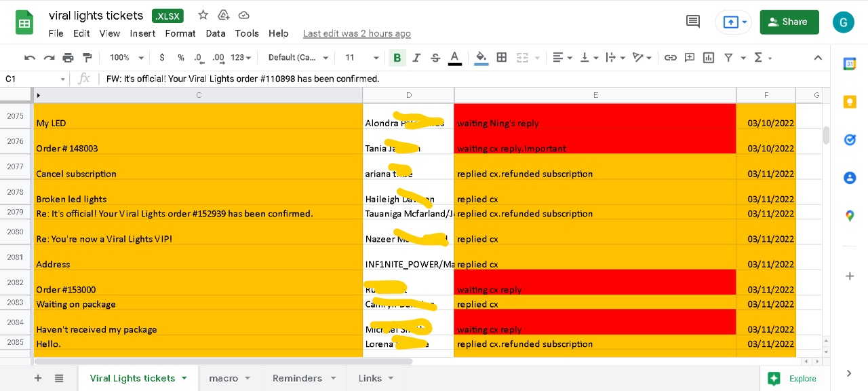Toggle strikethrough formatting
Screen dimensions: 868x391
click(x=435, y=58)
